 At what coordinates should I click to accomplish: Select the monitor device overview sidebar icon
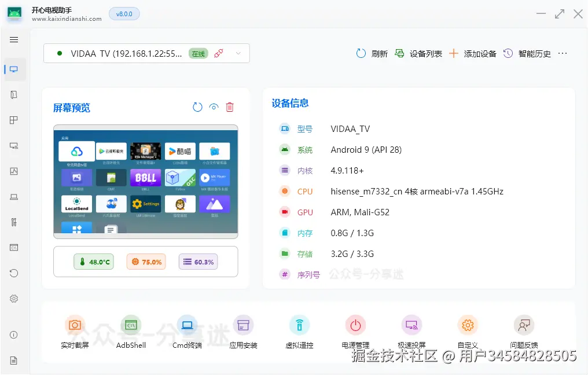(x=14, y=69)
